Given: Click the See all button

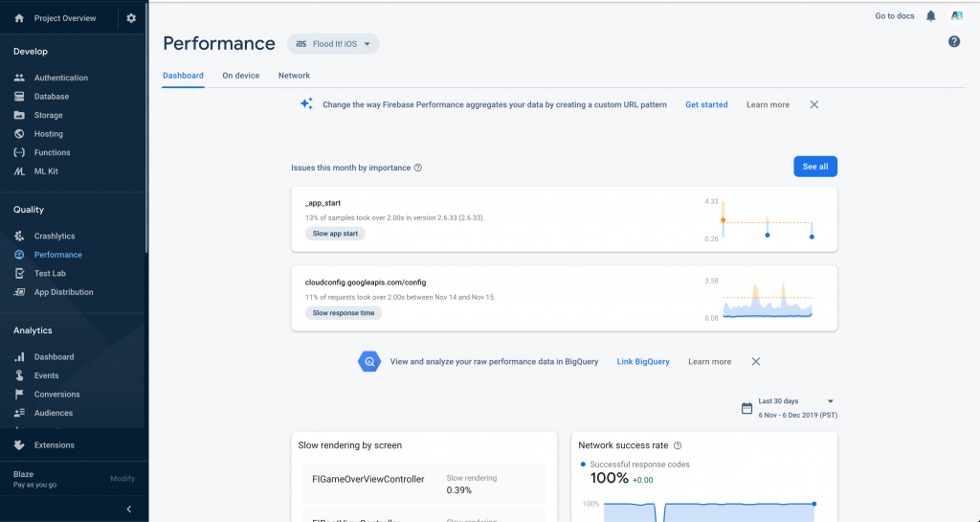Looking at the screenshot, I should coord(815,167).
